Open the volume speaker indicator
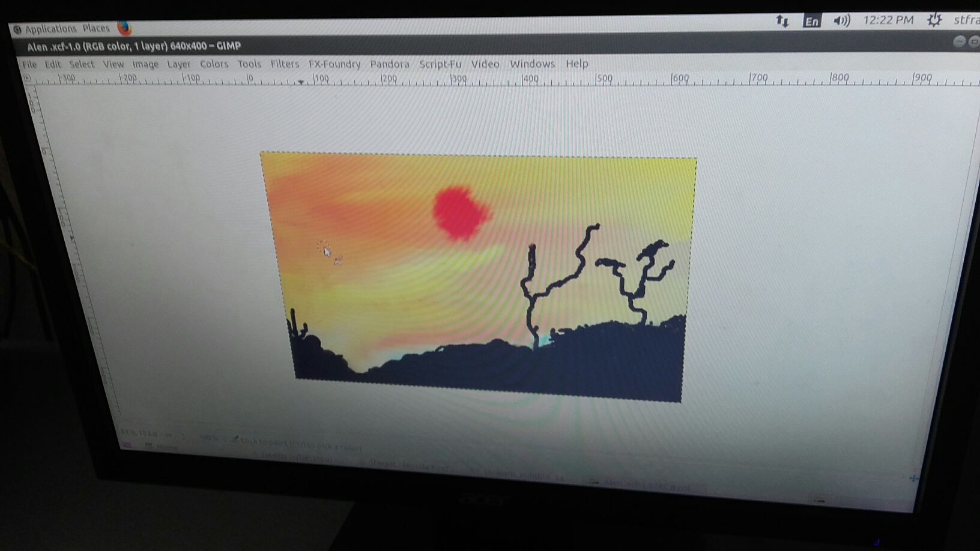980x551 pixels. pos(842,21)
